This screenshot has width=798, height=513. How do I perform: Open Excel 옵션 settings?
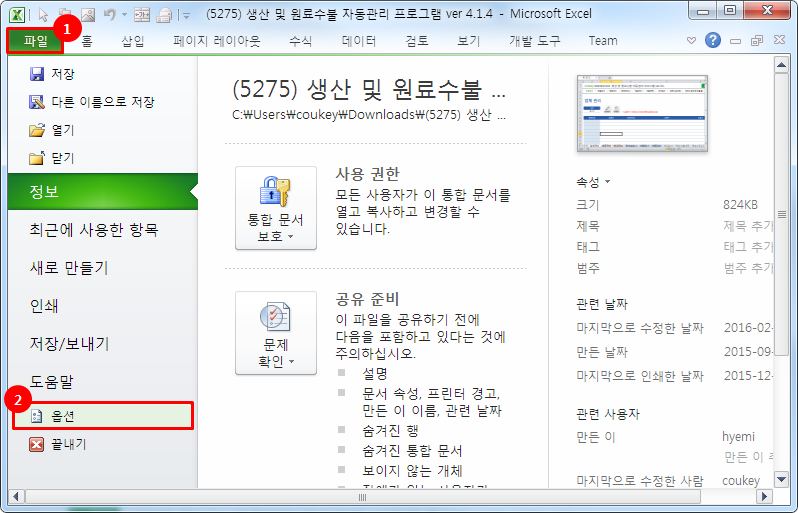[x=103, y=416]
